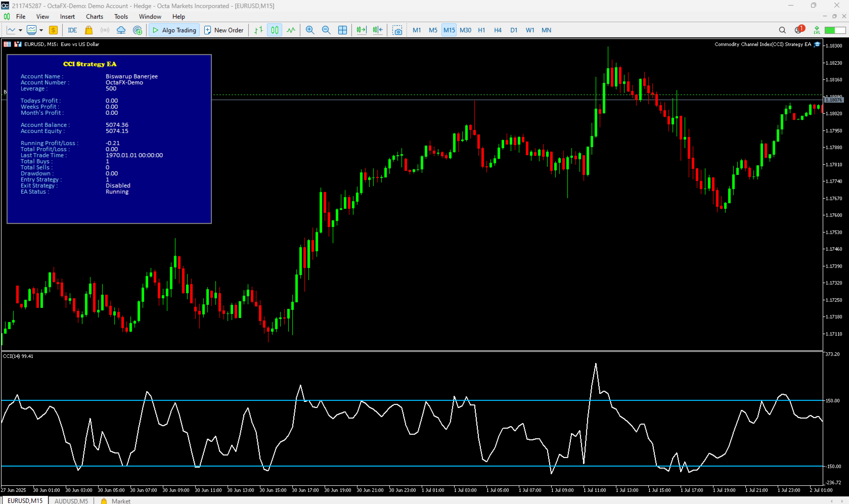
Task: Switch chart to bar chart mode
Action: 258,30
